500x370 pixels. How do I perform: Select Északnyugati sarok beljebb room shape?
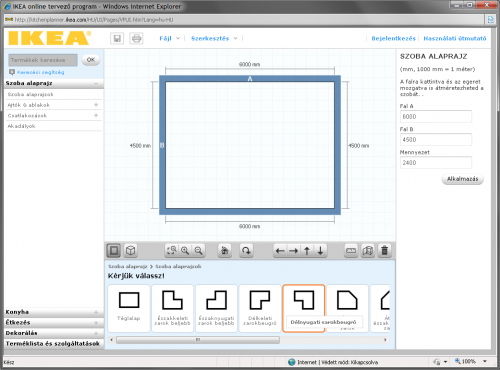click(216, 308)
